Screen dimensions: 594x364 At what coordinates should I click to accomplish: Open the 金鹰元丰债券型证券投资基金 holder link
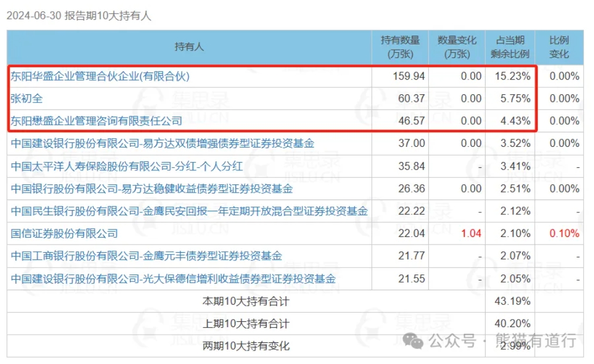[146, 256]
